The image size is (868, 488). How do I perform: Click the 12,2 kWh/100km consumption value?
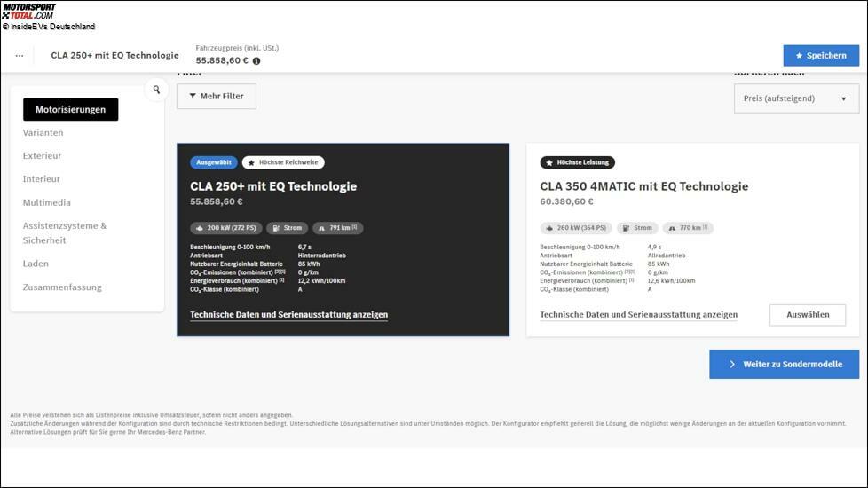point(321,281)
